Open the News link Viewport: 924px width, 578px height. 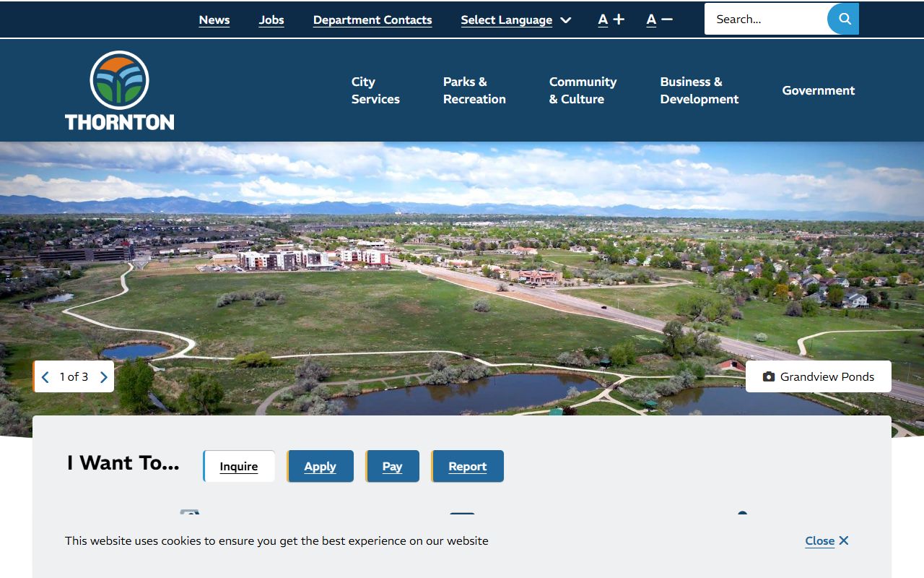click(214, 20)
